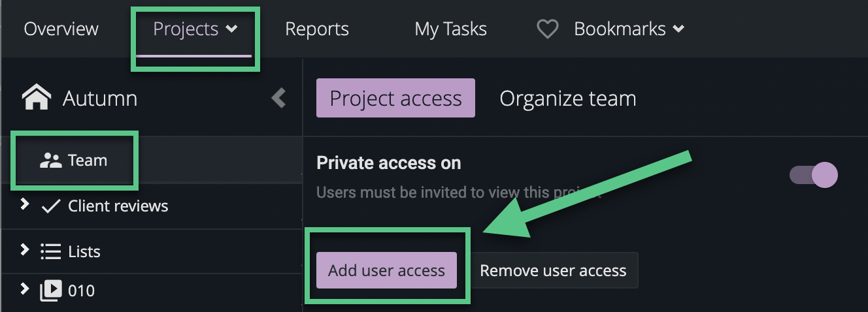Expand the 010 tree item
Image resolution: width=868 pixels, height=312 pixels.
coord(25,289)
